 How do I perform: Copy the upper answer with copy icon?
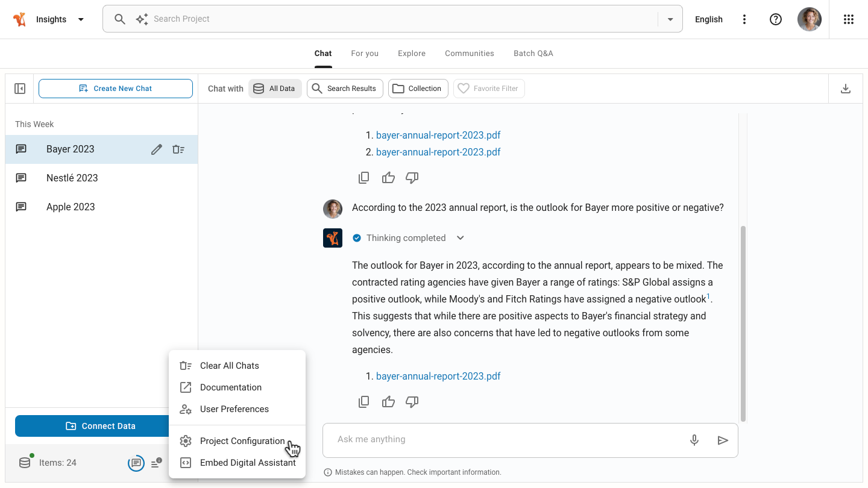pyautogui.click(x=364, y=178)
